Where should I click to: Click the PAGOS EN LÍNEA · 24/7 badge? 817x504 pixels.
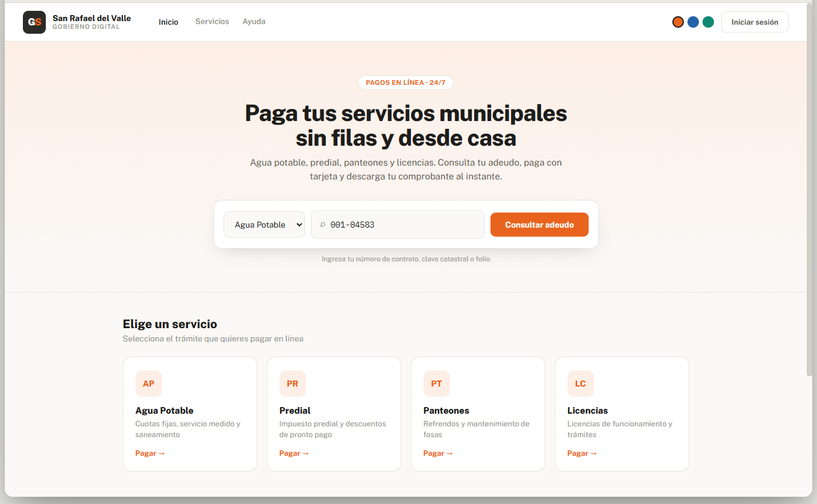405,82
